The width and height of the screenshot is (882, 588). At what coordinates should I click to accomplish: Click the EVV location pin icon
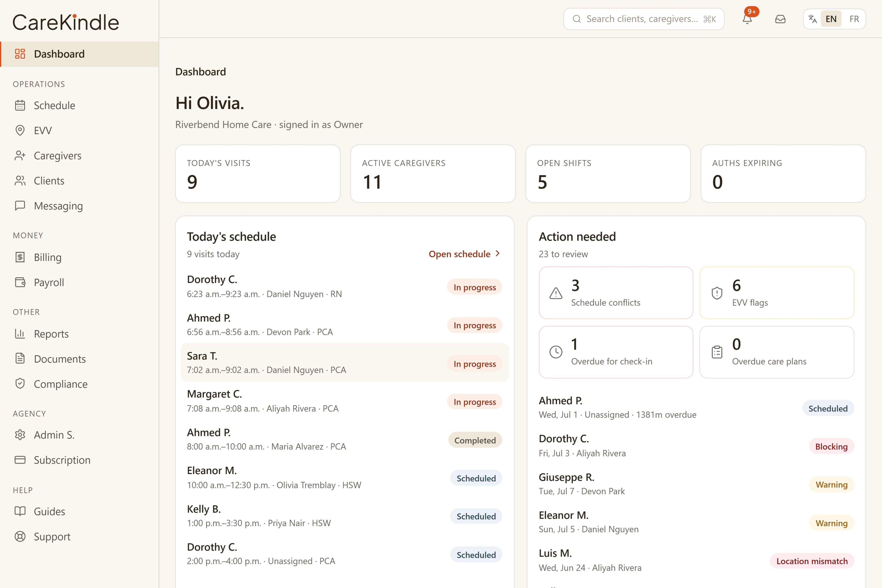click(20, 130)
